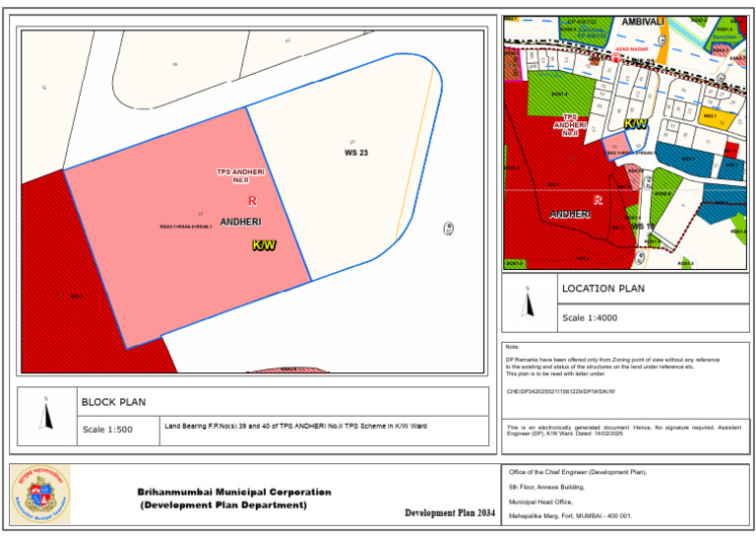The height and width of the screenshot is (536, 756).
Task: Click '5th Floor, Annexe Building,' address line
Action: (x=546, y=488)
